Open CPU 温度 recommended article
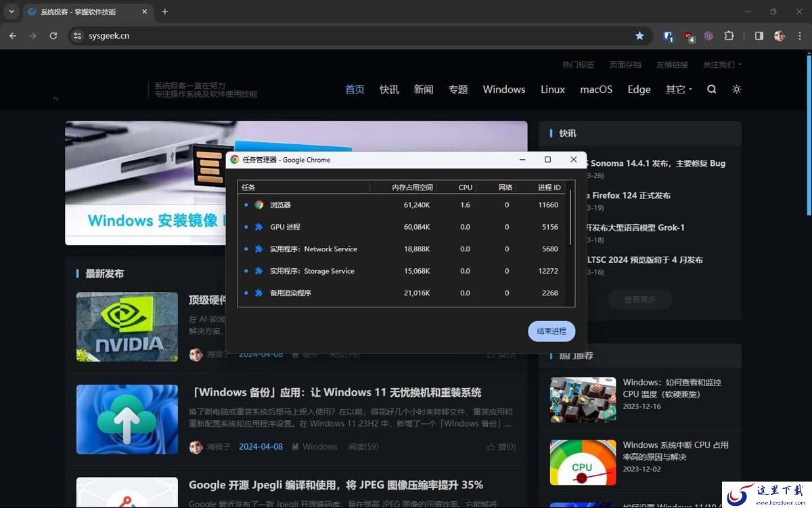This screenshot has height=508, width=812. [672, 388]
